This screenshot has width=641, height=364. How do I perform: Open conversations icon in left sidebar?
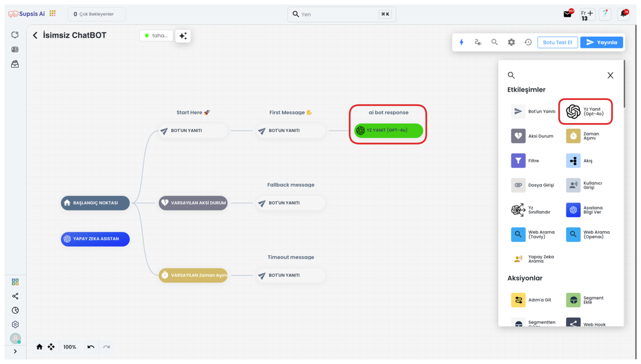15,35
